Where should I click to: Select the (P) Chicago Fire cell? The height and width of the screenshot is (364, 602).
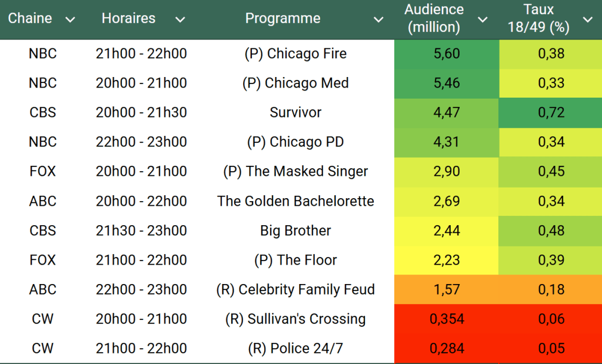[295, 54]
